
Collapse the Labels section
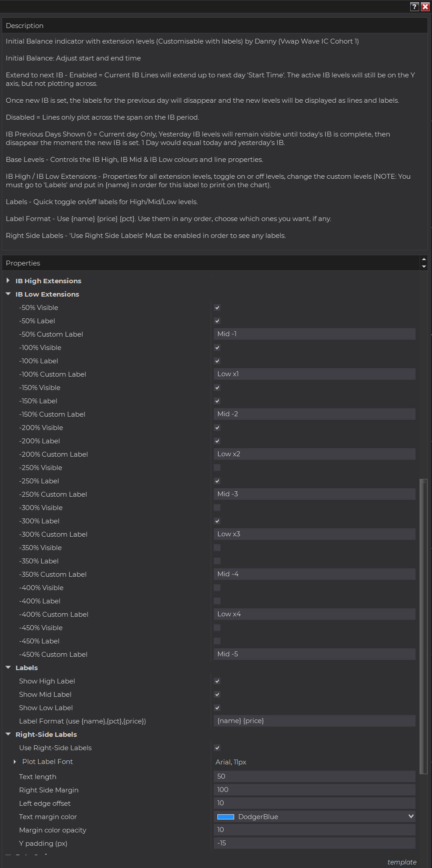pyautogui.click(x=8, y=667)
